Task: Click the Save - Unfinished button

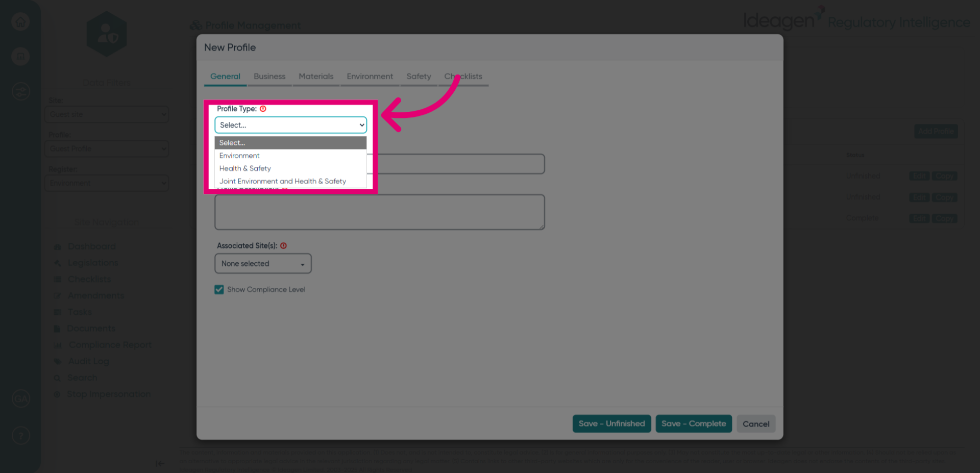Action: point(611,424)
